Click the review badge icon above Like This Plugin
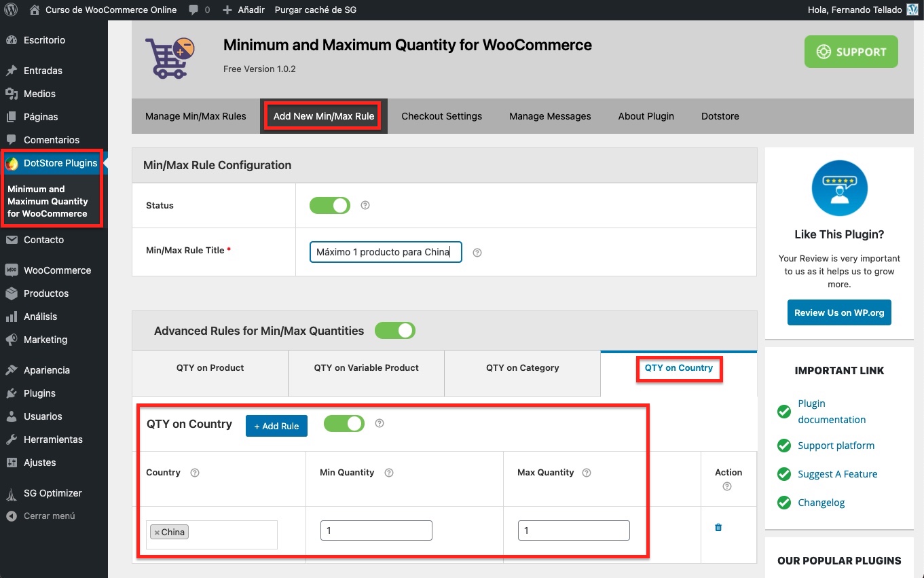Image resolution: width=924 pixels, height=578 pixels. (x=839, y=188)
